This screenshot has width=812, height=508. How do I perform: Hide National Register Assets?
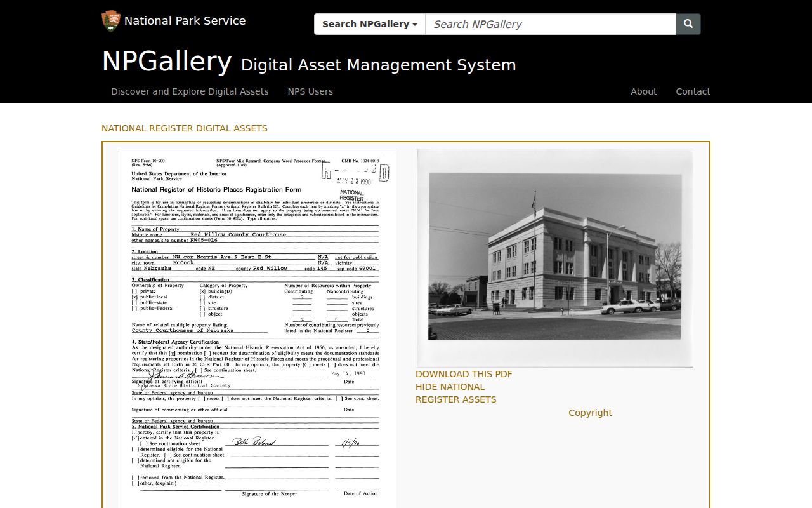coord(456,393)
